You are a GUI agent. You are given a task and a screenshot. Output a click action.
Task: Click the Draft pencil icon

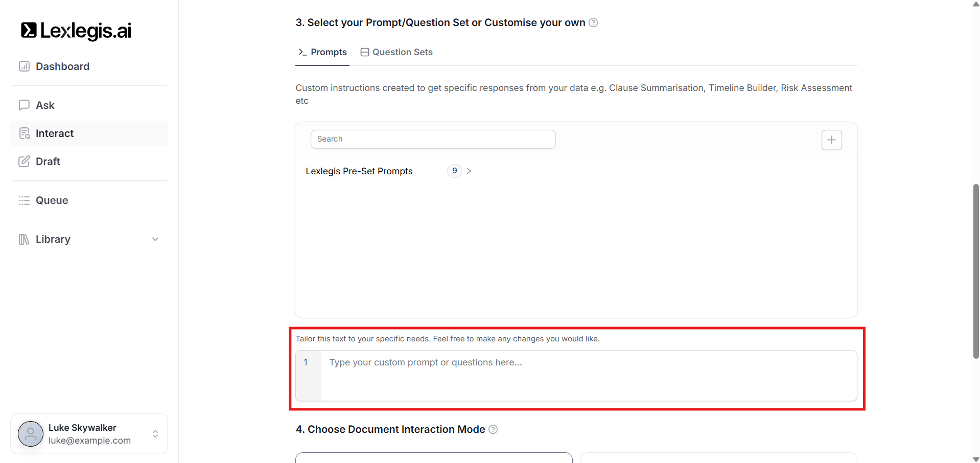click(24, 161)
